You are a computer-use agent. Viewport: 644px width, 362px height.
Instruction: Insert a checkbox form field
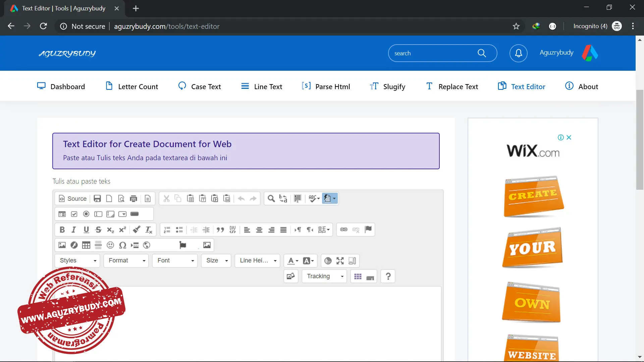[x=74, y=214]
